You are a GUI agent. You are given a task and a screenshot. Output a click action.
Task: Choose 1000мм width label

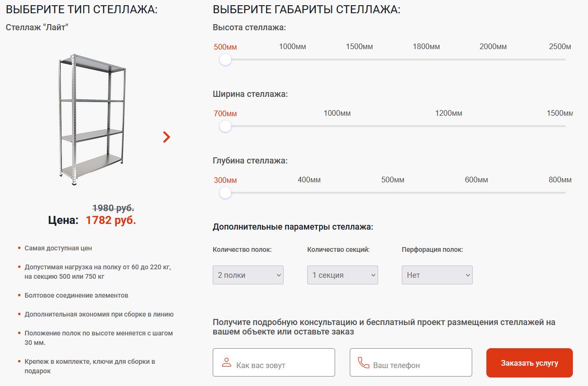[x=337, y=113]
